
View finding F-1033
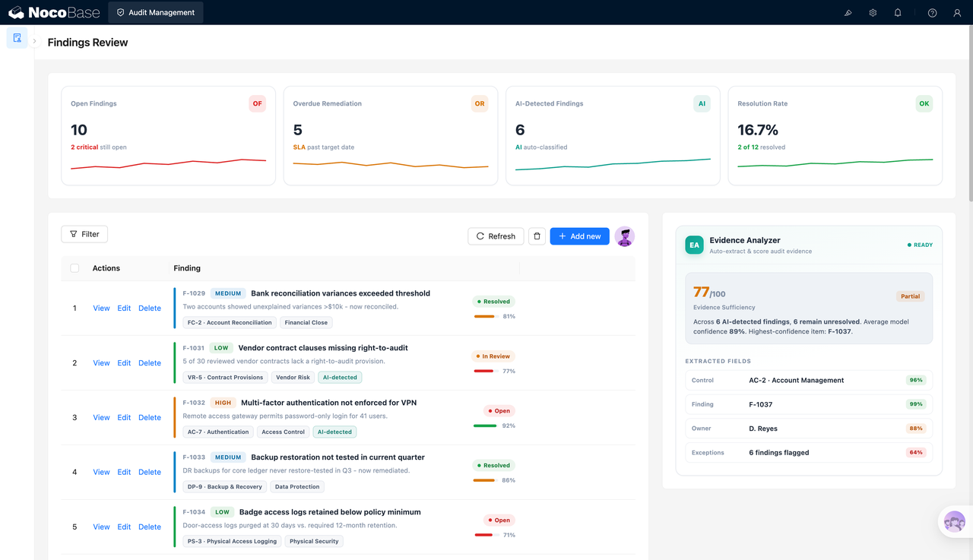101,473
